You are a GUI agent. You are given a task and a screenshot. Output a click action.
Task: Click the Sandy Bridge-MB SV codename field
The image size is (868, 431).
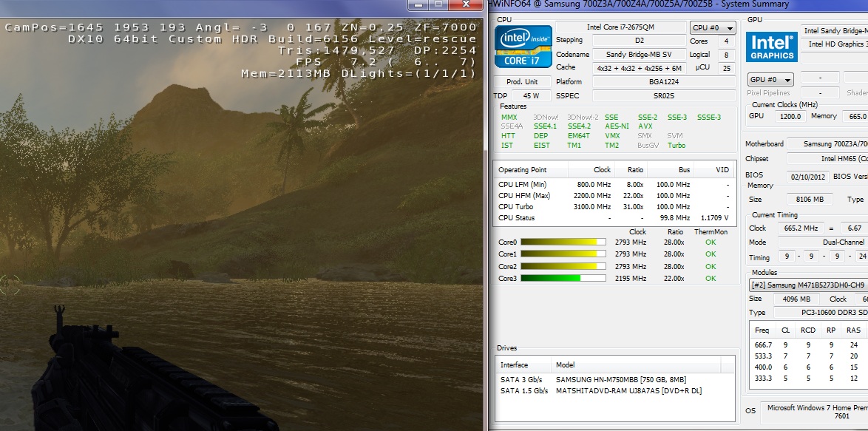point(635,54)
